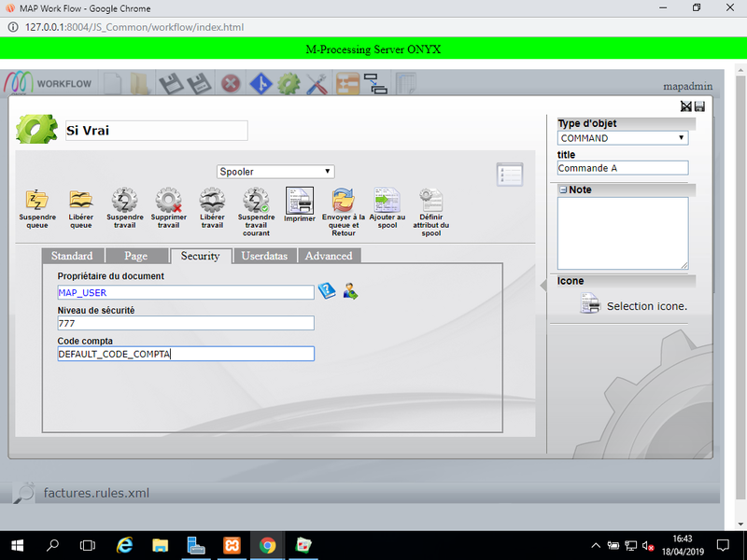Viewport: 747px width, 560px height.
Task: Open Google Chrome from the taskbar
Action: pyautogui.click(x=267, y=545)
